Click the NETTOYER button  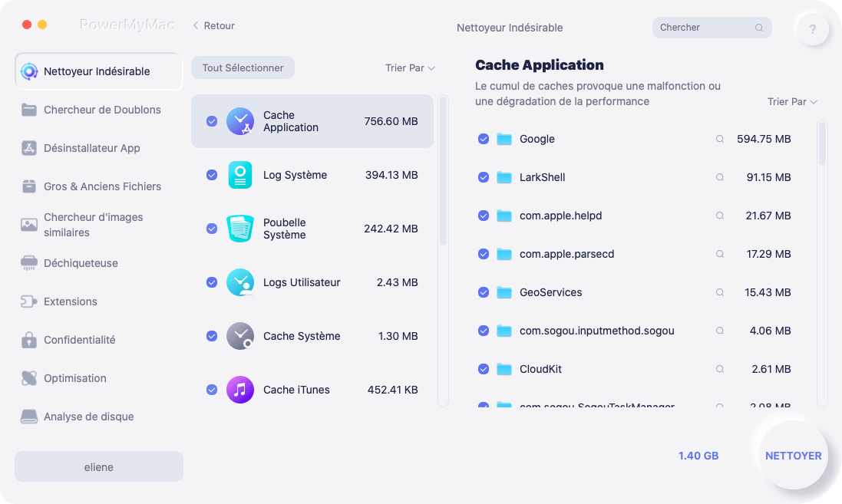(x=793, y=456)
